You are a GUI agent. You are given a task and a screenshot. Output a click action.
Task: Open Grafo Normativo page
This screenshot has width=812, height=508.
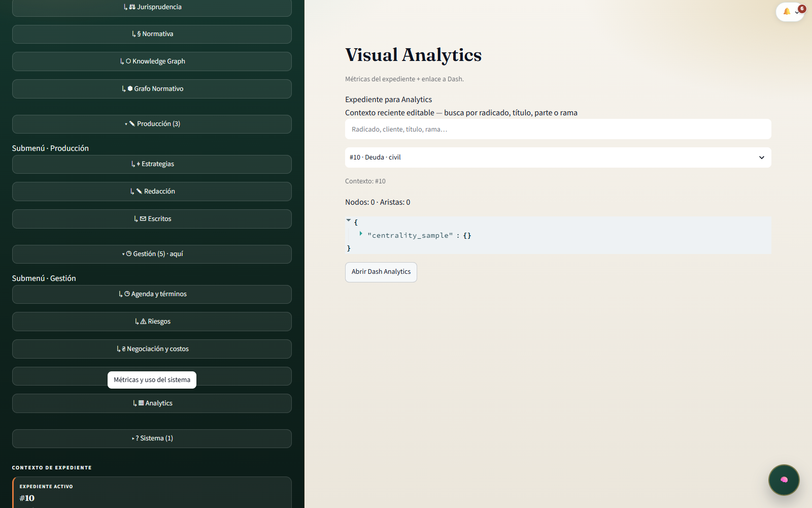(152, 89)
